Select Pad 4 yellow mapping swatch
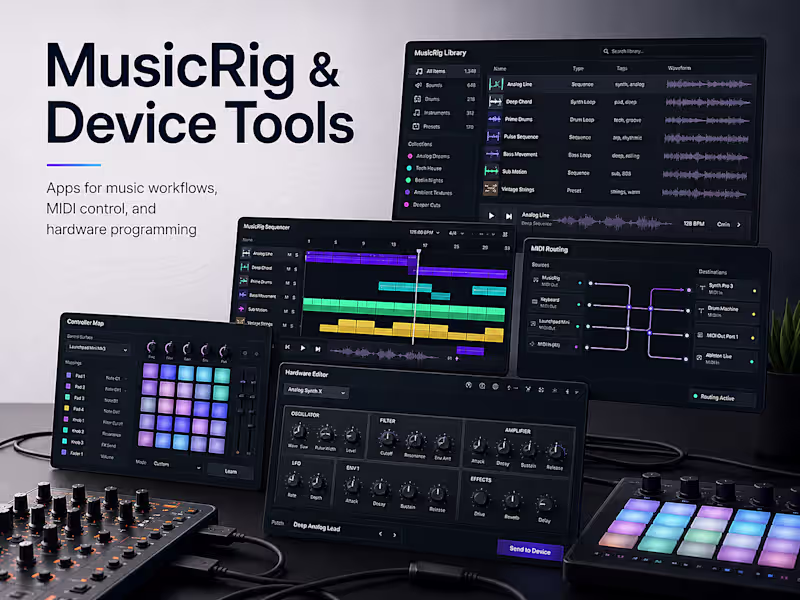The image size is (800, 600). tap(66, 408)
